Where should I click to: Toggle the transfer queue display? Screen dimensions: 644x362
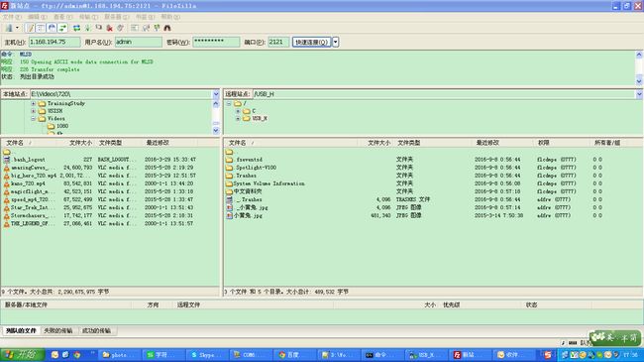coord(62,28)
